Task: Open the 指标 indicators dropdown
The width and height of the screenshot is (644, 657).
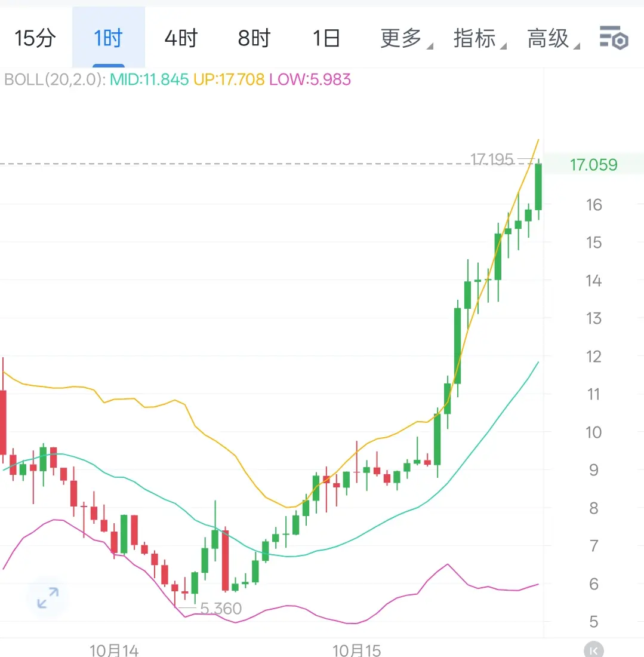Action: tap(479, 38)
